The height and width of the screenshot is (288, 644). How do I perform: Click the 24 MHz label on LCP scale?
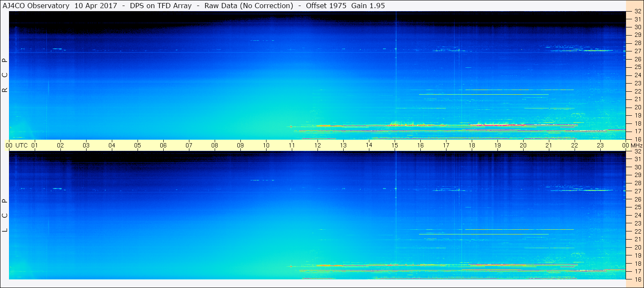coord(637,215)
